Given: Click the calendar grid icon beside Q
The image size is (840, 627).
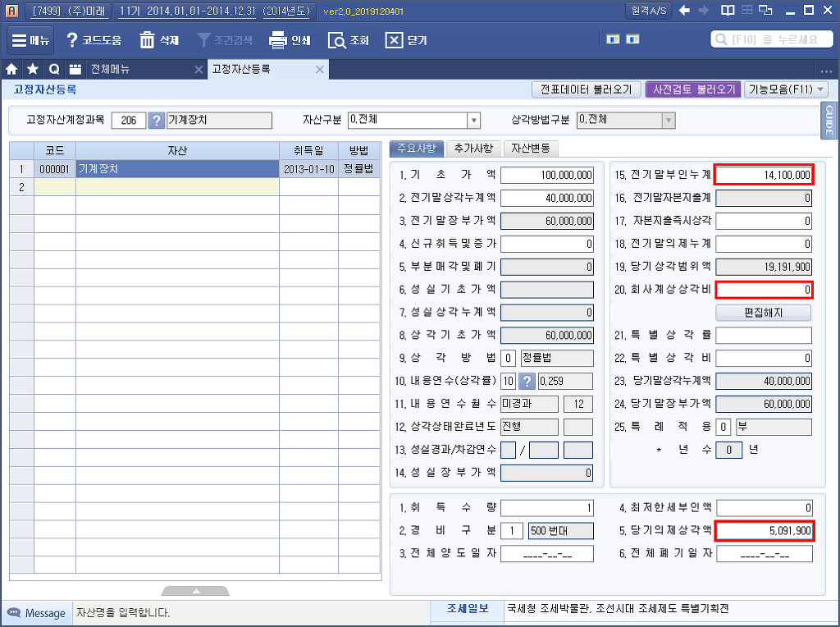Looking at the screenshot, I should tap(75, 69).
